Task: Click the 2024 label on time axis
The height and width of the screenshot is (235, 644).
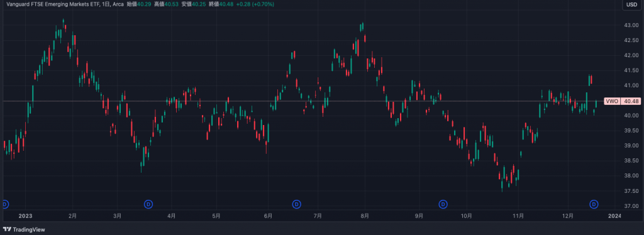Action: click(x=615, y=216)
